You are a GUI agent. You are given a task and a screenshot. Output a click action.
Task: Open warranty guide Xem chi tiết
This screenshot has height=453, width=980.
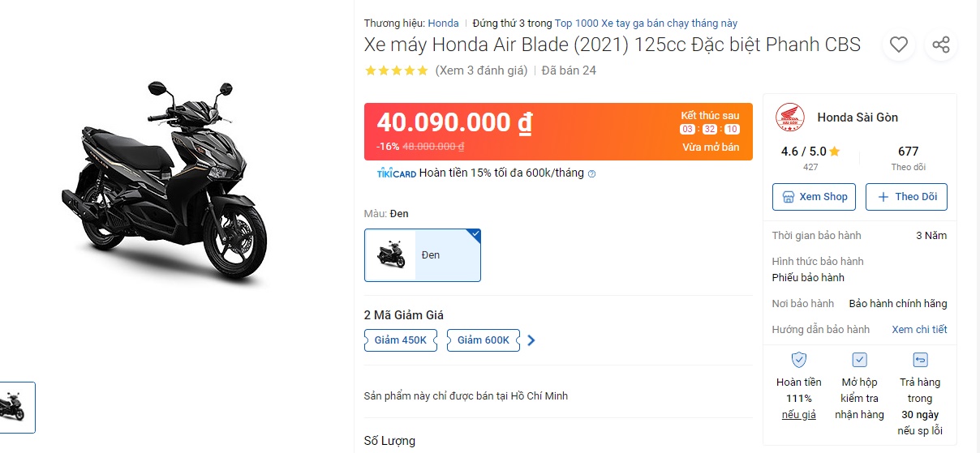pos(919,330)
